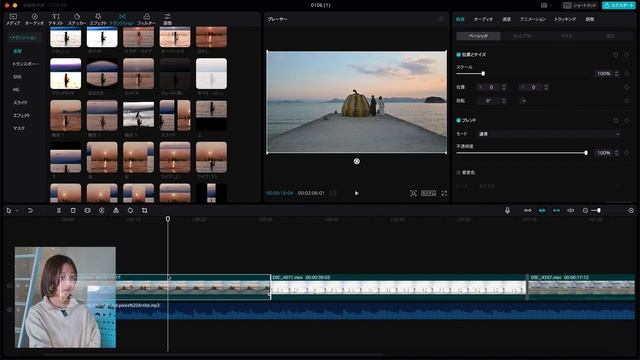Switch to the トラッキング tab in the inspector

point(565,19)
